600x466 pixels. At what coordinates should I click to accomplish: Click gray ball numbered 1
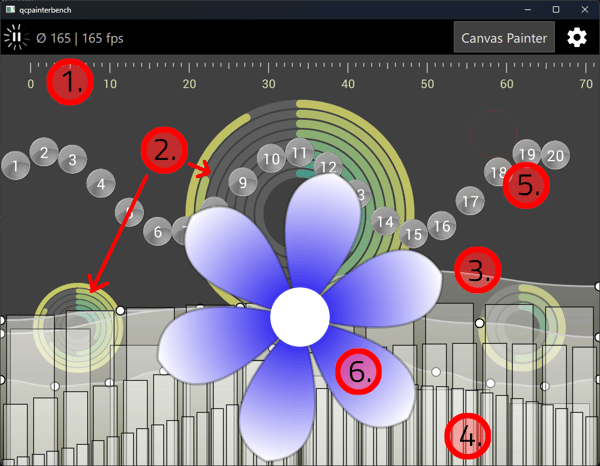pyautogui.click(x=15, y=167)
